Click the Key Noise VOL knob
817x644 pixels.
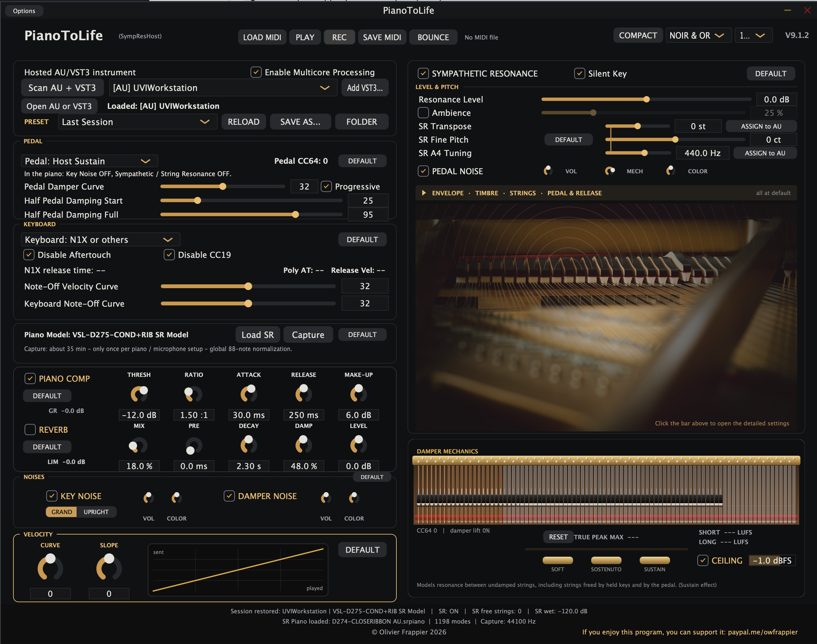pyautogui.click(x=148, y=498)
